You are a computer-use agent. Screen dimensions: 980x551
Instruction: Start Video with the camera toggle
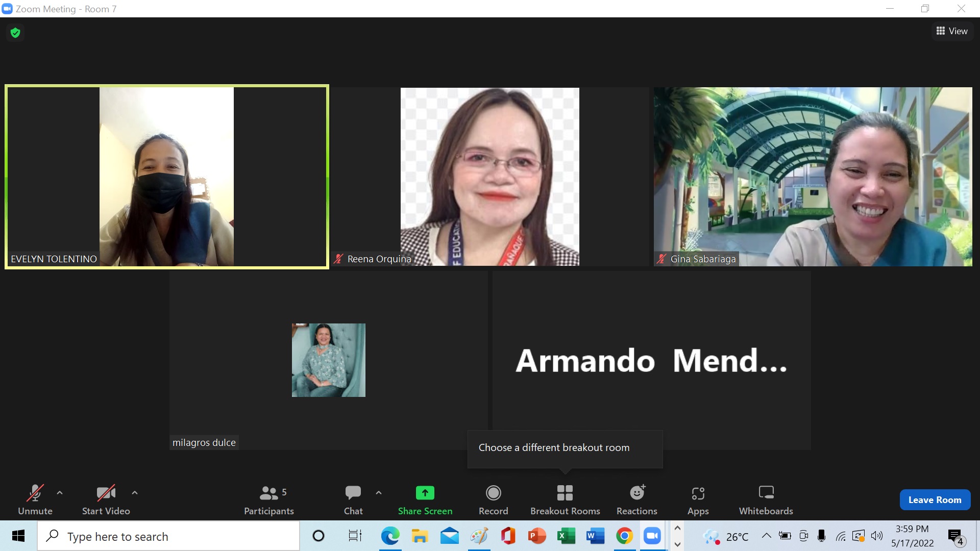pyautogui.click(x=106, y=500)
